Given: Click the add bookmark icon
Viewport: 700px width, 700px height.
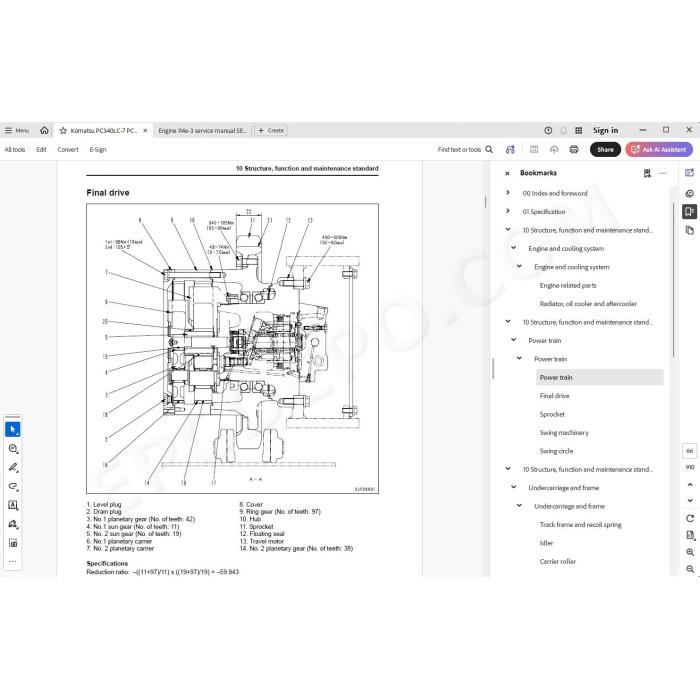Looking at the screenshot, I should 647,173.
